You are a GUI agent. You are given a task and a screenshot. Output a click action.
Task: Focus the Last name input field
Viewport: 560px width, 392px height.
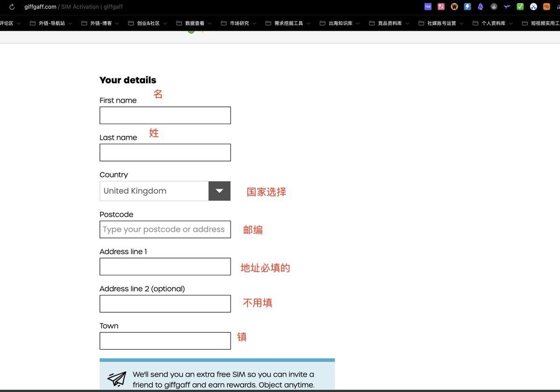point(165,153)
